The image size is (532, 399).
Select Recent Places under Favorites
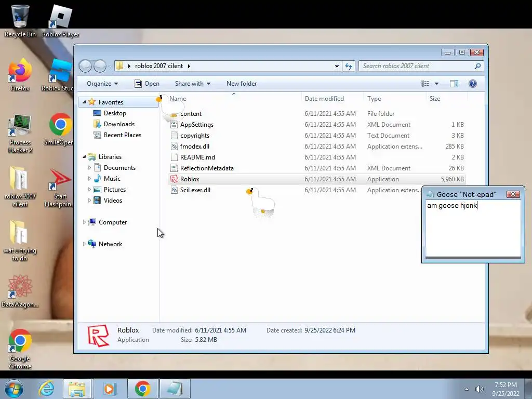coord(123,135)
